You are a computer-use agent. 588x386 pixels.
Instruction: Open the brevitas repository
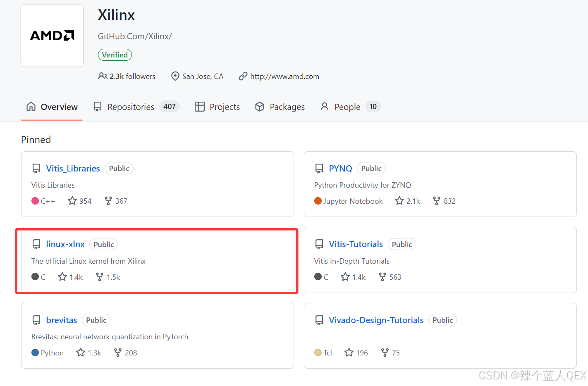coord(62,320)
